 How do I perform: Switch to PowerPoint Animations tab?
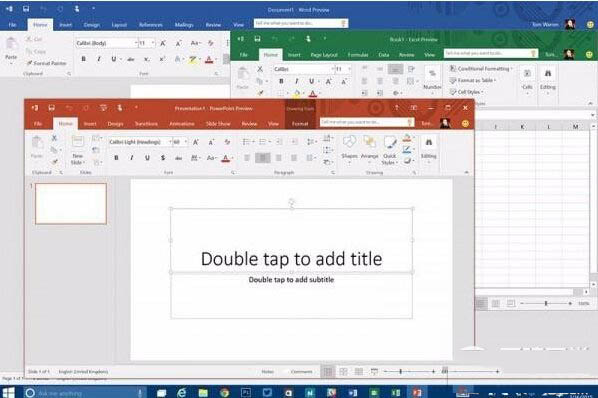pyautogui.click(x=182, y=124)
